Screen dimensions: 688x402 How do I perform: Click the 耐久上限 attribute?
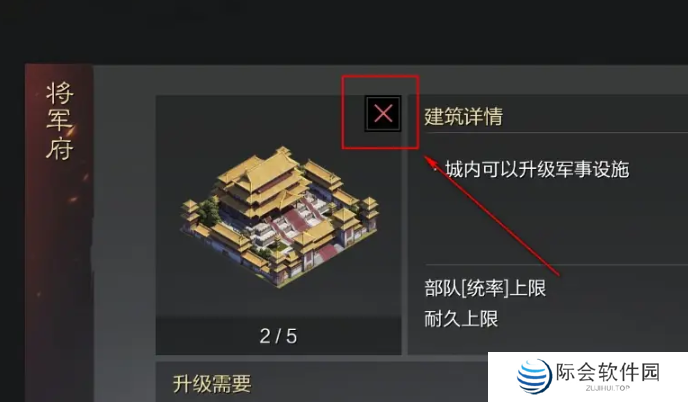(x=461, y=319)
